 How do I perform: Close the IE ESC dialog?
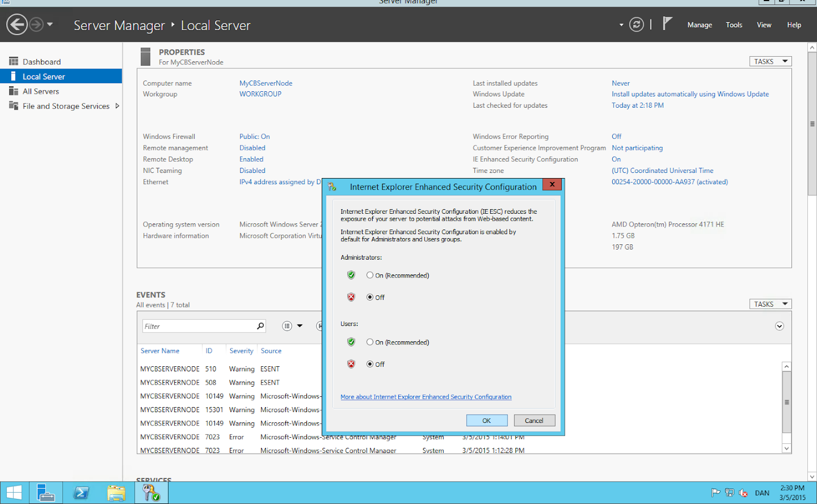click(552, 184)
